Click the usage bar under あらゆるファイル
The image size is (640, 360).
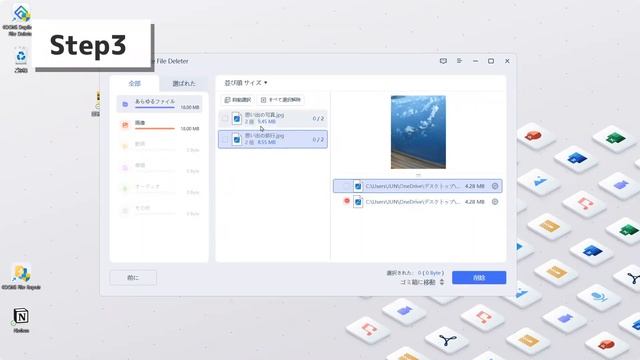point(155,107)
